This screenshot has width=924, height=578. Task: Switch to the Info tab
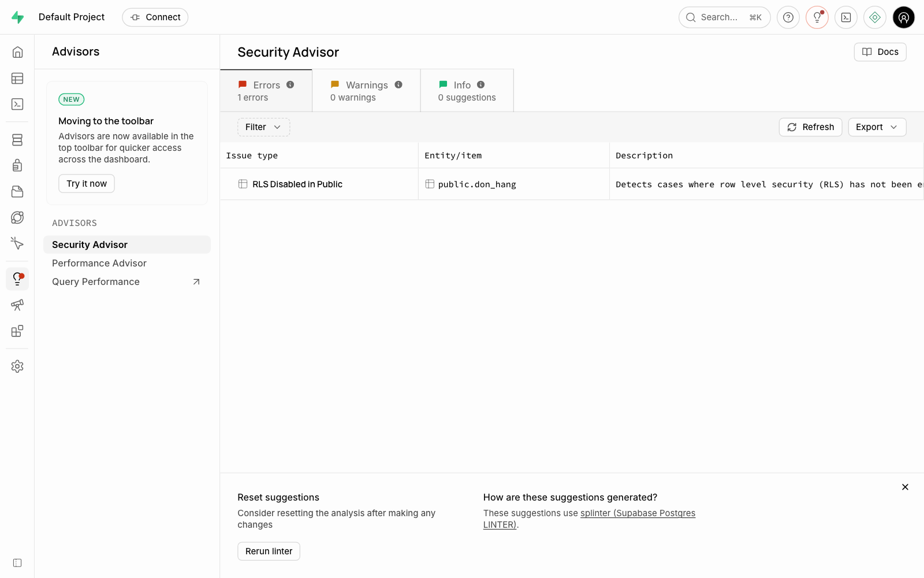click(467, 91)
